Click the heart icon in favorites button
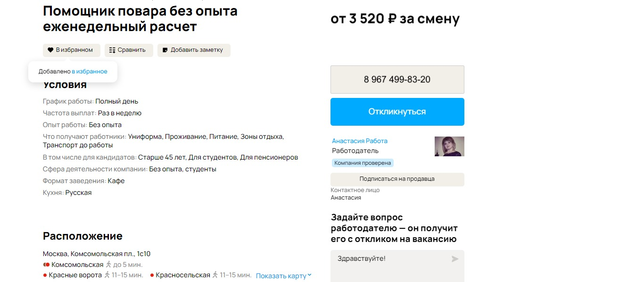The image size is (644, 282). [x=50, y=50]
